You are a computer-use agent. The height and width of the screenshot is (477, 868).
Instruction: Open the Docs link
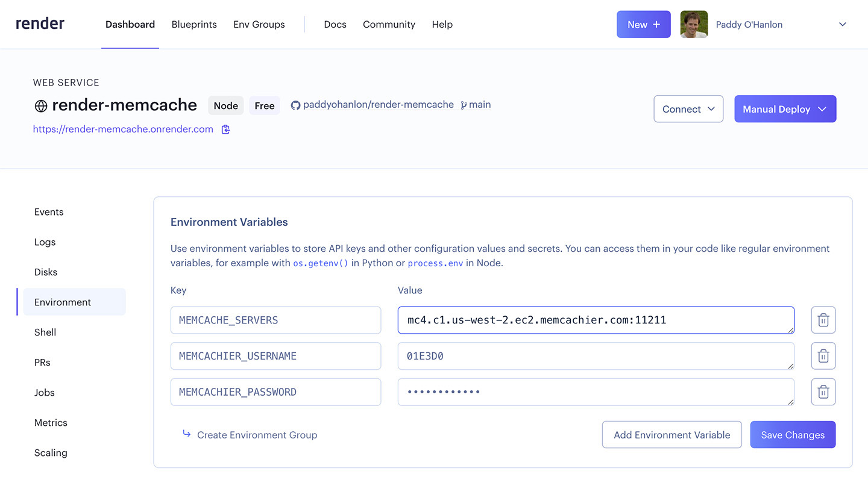coord(335,25)
